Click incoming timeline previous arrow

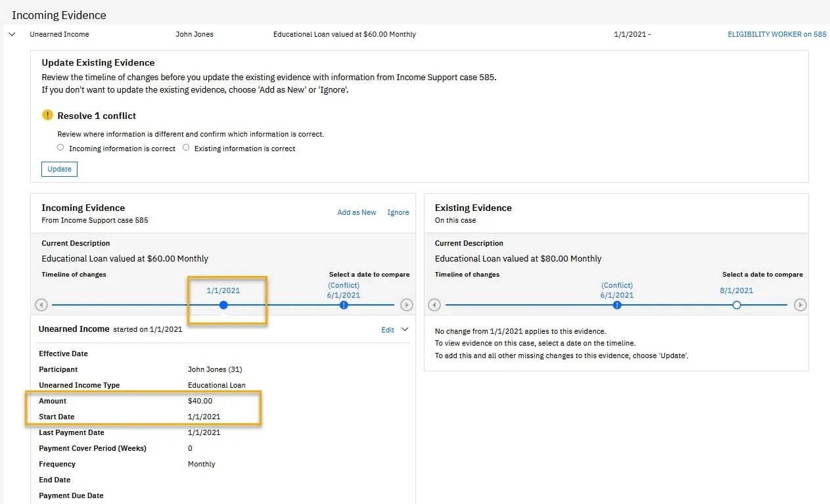coord(41,305)
